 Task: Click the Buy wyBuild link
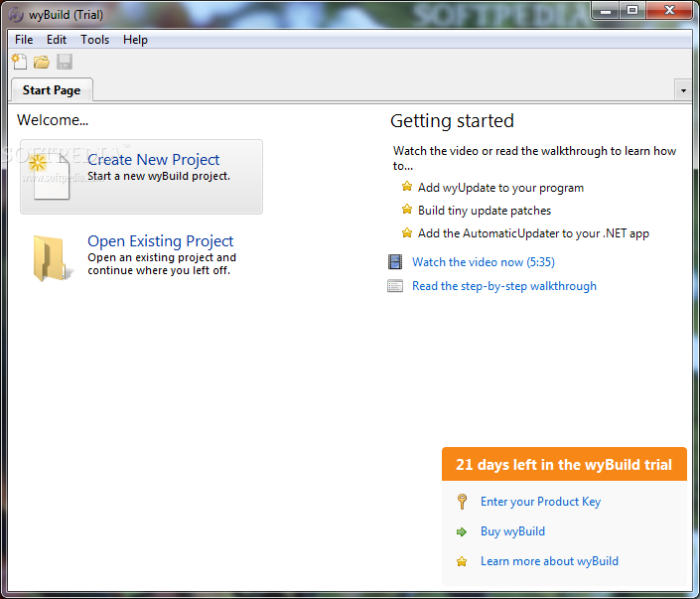point(512,531)
